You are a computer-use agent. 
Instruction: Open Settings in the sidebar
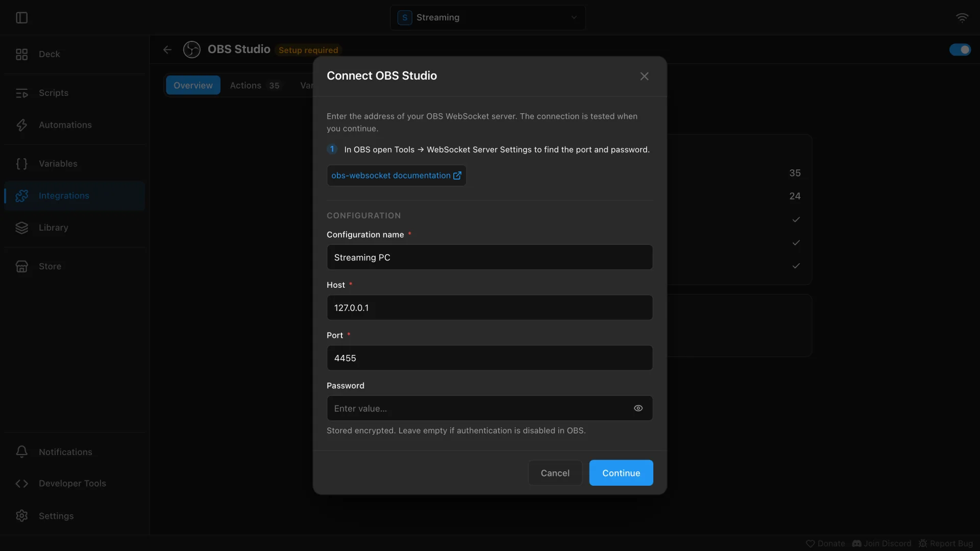tap(75, 516)
